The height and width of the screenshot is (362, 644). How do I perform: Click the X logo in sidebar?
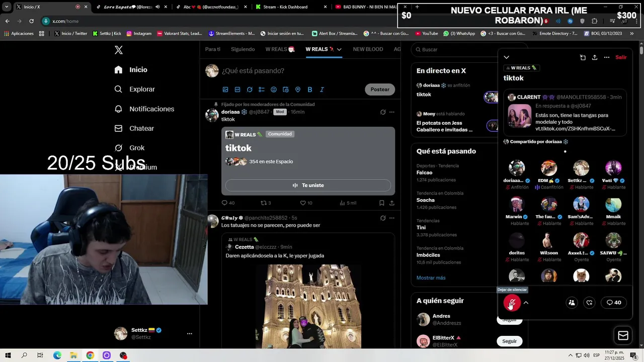118,50
